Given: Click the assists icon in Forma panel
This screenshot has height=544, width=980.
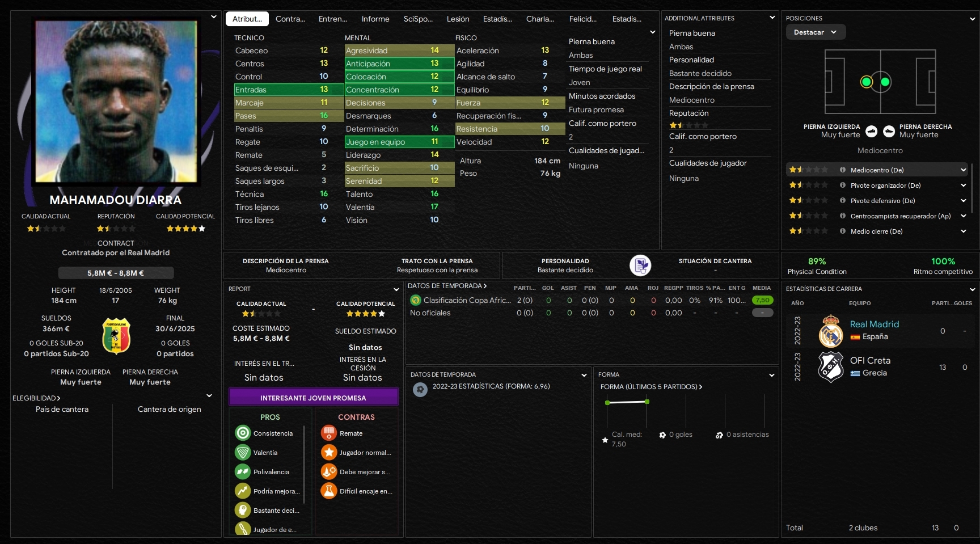Looking at the screenshot, I should (719, 435).
